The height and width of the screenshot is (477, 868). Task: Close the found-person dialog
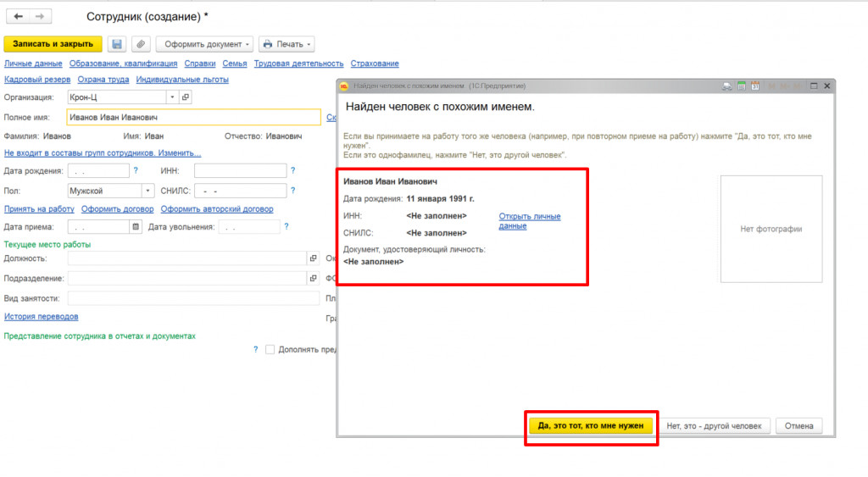[827, 86]
